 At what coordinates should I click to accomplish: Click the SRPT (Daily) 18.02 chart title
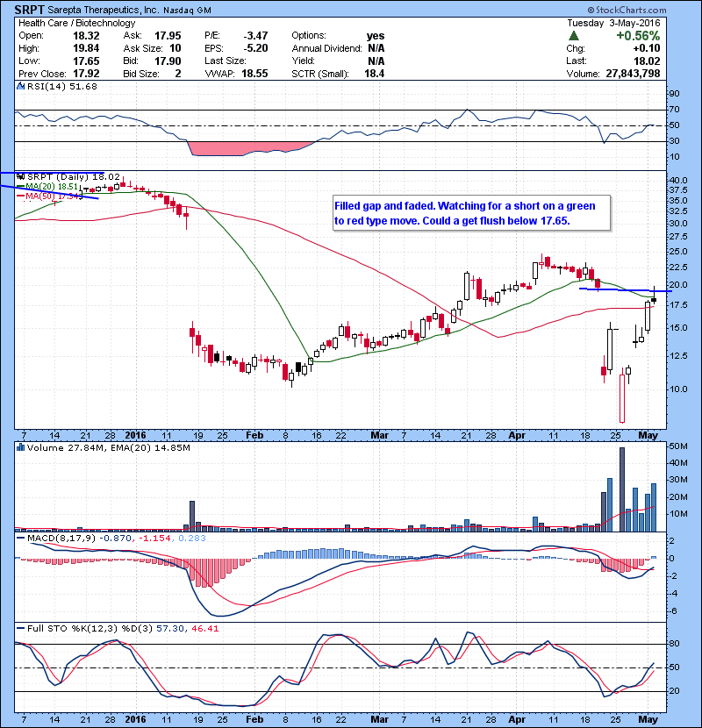tap(74, 177)
